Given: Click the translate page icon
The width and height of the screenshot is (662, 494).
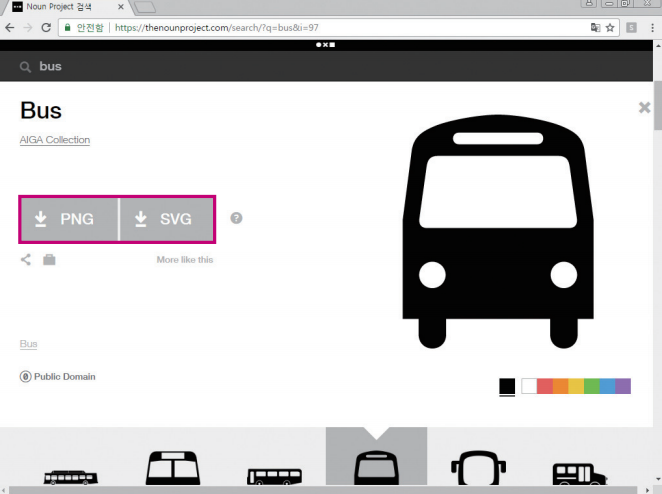Looking at the screenshot, I should click(595, 28).
